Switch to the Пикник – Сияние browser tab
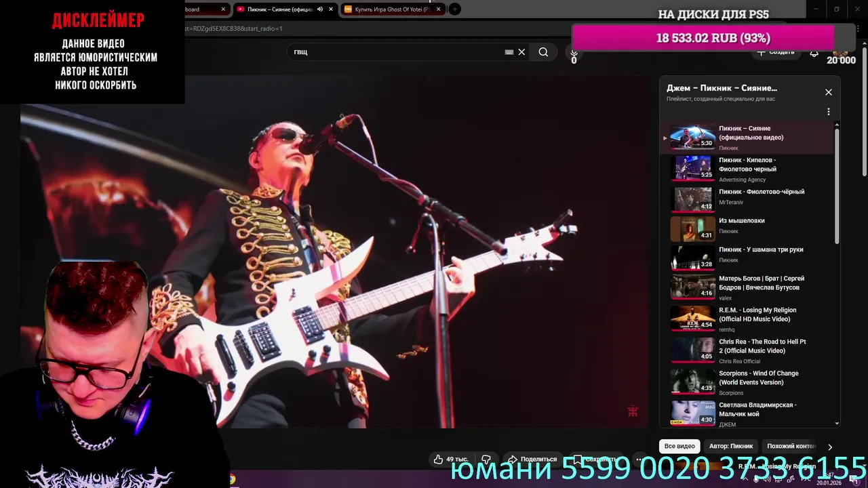This screenshot has width=868, height=488. (x=279, y=9)
